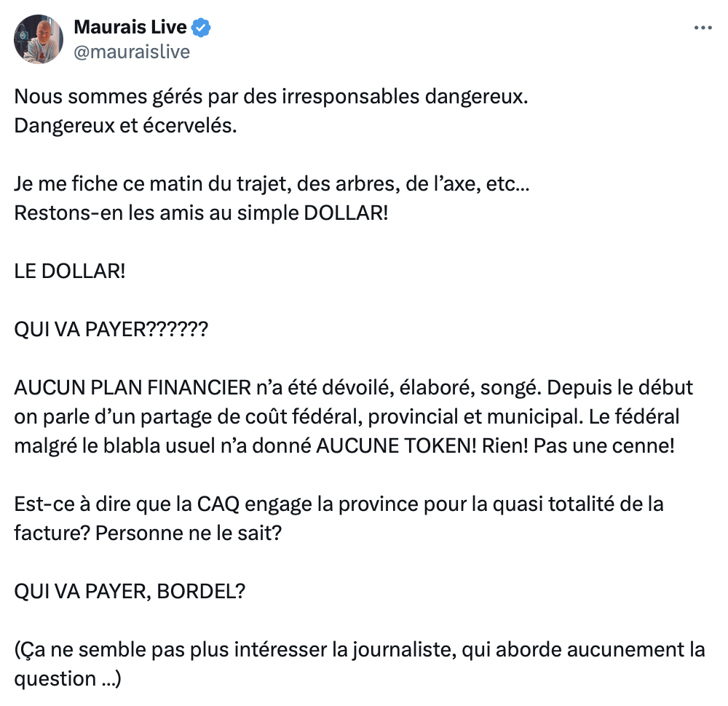Click the phrase 'Pas une cenne!'
728x706 pixels.
coord(604,446)
